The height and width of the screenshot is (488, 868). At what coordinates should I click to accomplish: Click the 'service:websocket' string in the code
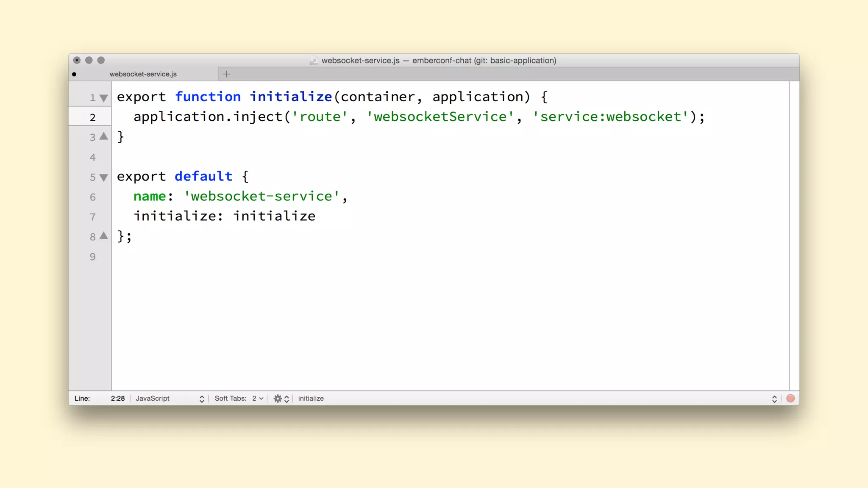coord(610,117)
